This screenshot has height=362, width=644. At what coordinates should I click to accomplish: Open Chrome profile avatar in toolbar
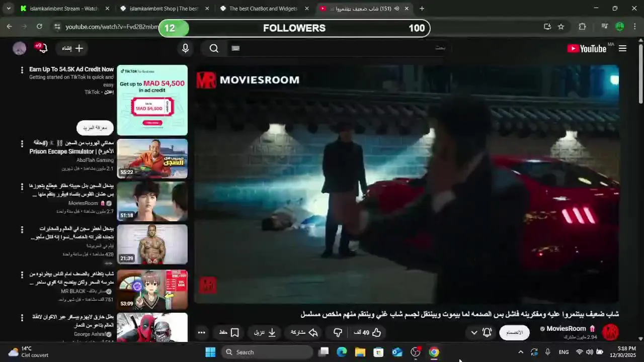click(x=620, y=27)
